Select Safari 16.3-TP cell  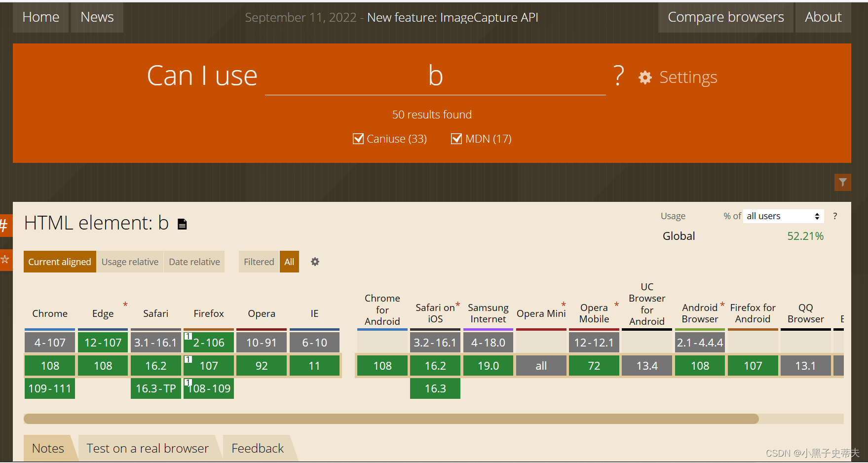tap(155, 388)
